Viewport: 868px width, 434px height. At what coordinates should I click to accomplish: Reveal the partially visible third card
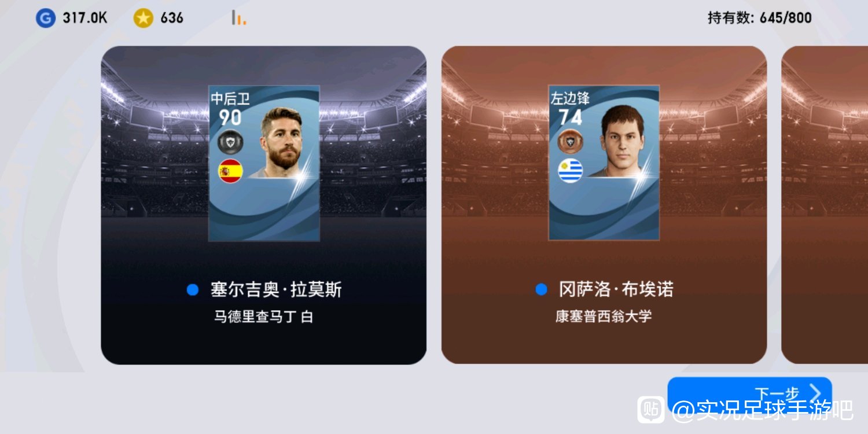click(x=825, y=205)
